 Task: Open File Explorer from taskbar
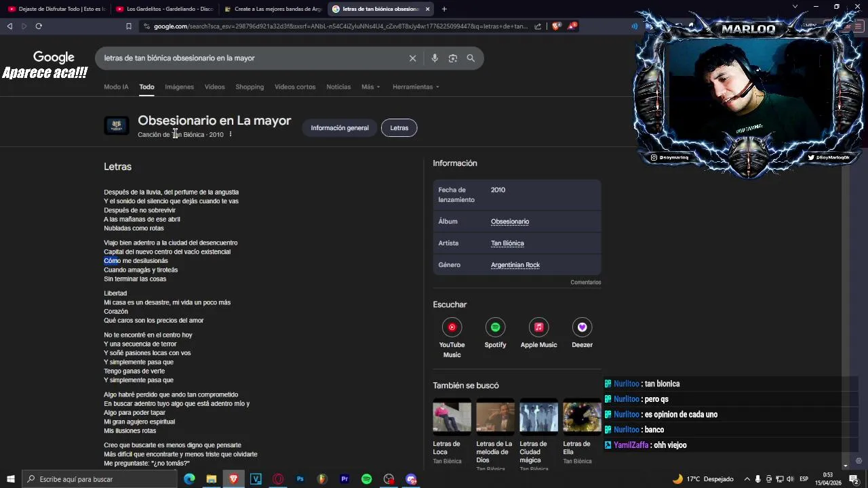(212, 479)
